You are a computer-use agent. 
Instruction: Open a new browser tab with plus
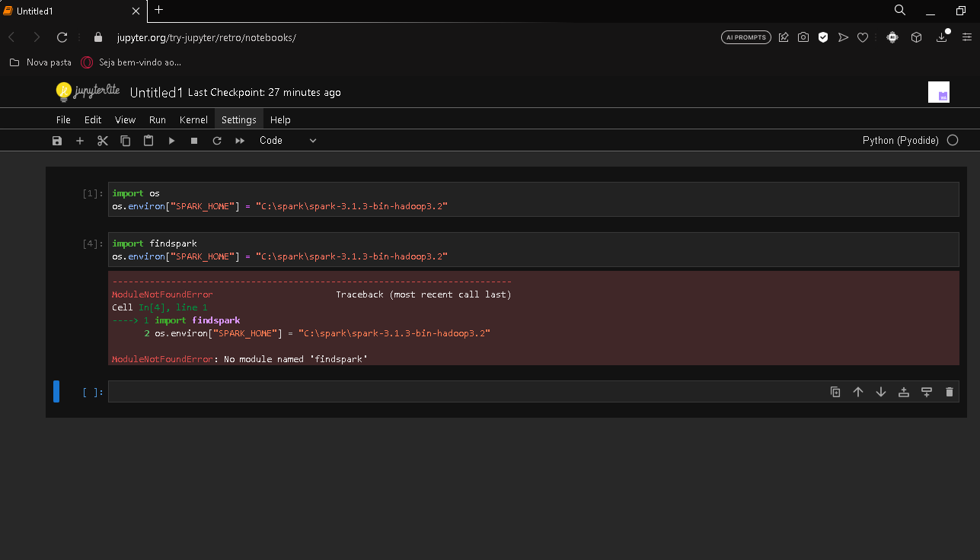(x=158, y=10)
